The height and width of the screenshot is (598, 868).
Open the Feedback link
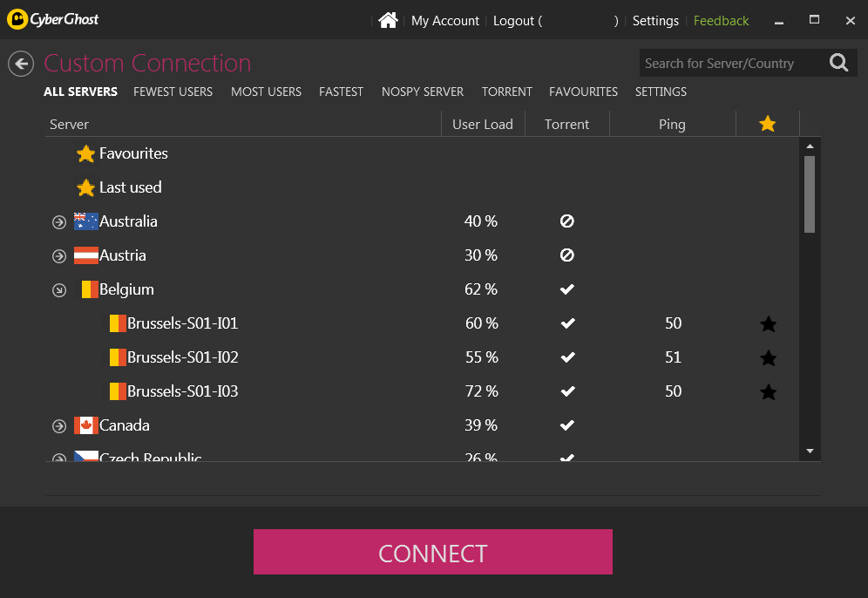721,21
